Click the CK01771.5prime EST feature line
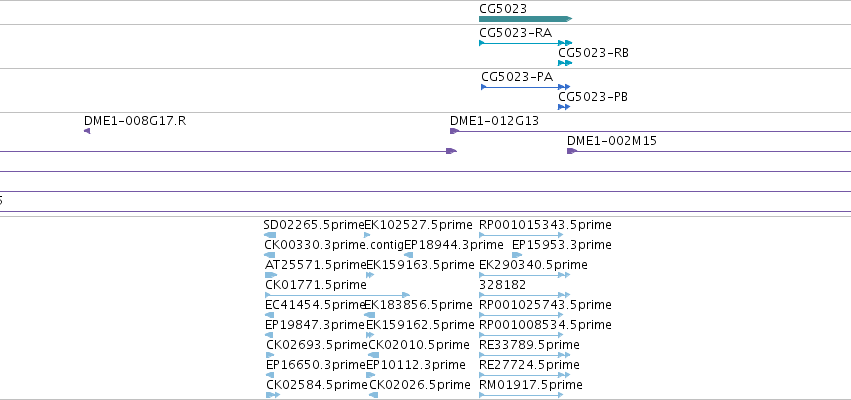Screen dimensions: 851x400 338,295
